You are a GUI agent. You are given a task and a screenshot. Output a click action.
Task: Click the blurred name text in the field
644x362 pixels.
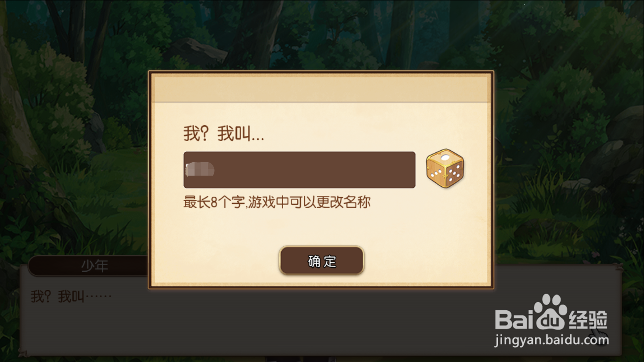[x=200, y=170]
